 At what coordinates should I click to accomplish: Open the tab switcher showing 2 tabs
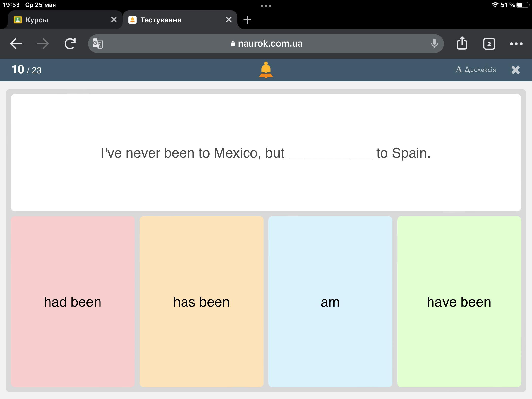coord(489,44)
